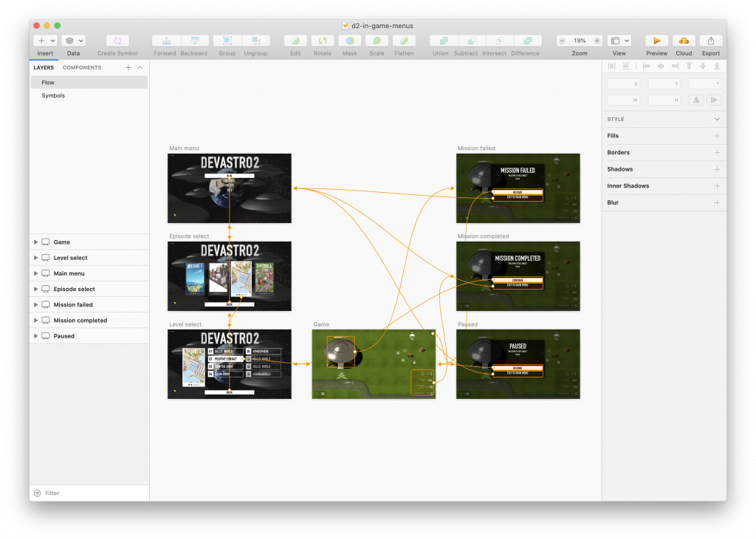Screen dimensions: 756x540
Task: Align bottom edges in inspector
Action: (x=718, y=66)
